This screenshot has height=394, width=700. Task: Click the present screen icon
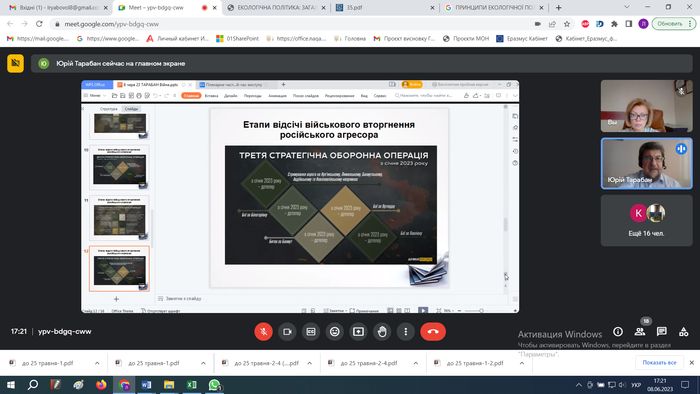click(358, 332)
